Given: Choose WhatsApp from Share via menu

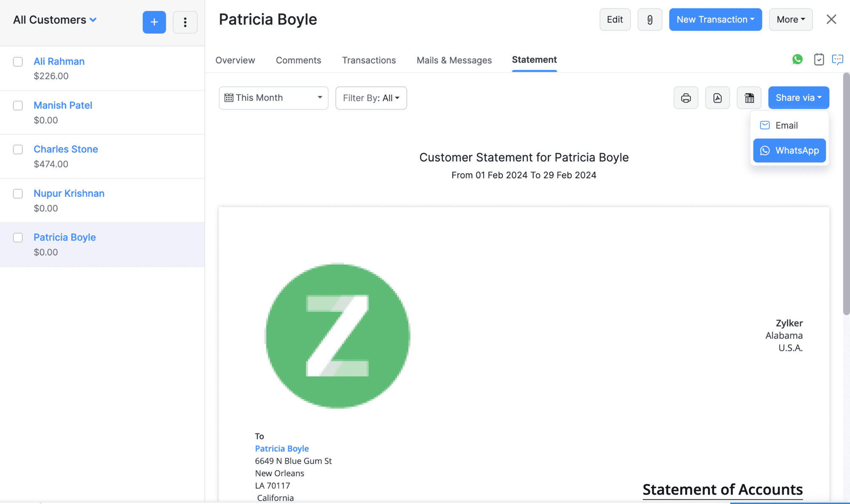Looking at the screenshot, I should tap(789, 150).
